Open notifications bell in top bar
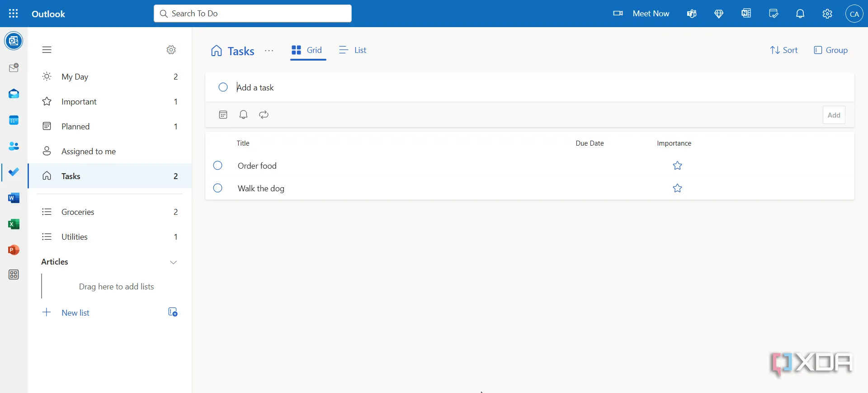Viewport: 868px width, 393px height. tap(800, 14)
